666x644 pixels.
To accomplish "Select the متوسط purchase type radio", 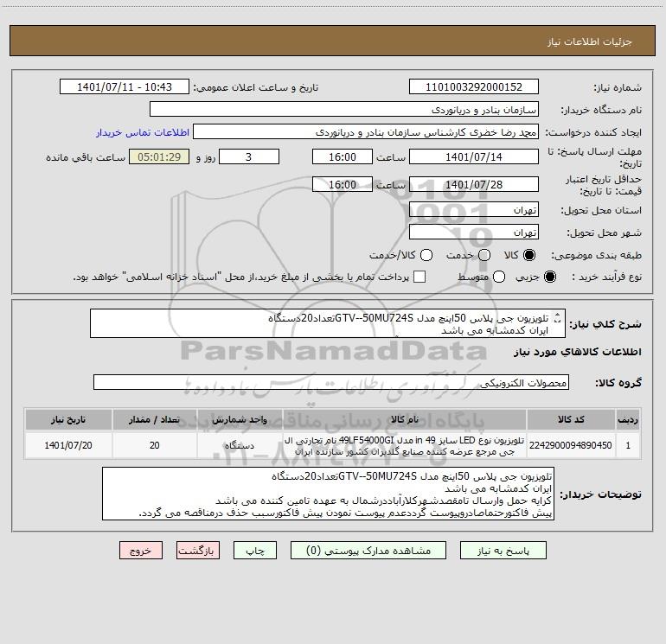I will (x=499, y=277).
